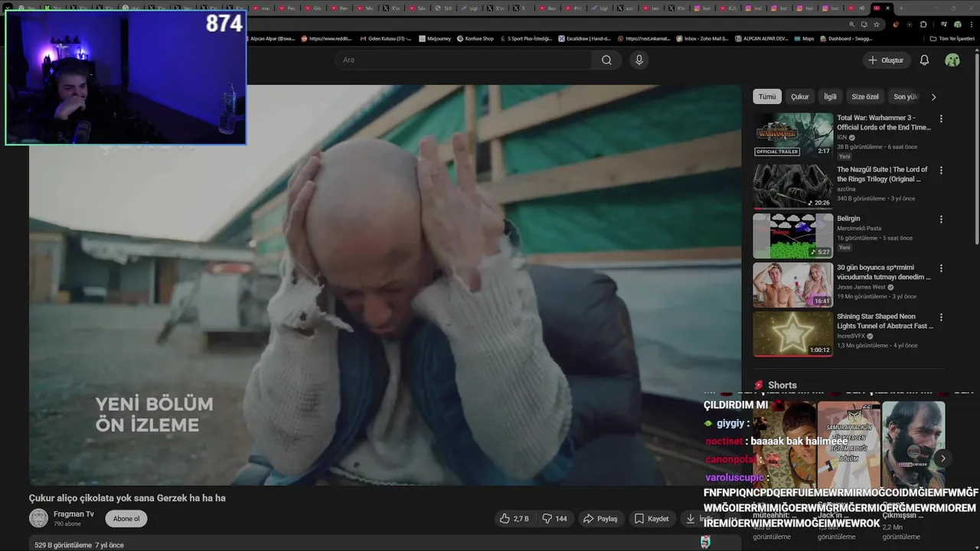Viewport: 980px width, 551px height.
Task: Select the Son yüklenenler filter chip
Action: [905, 96]
